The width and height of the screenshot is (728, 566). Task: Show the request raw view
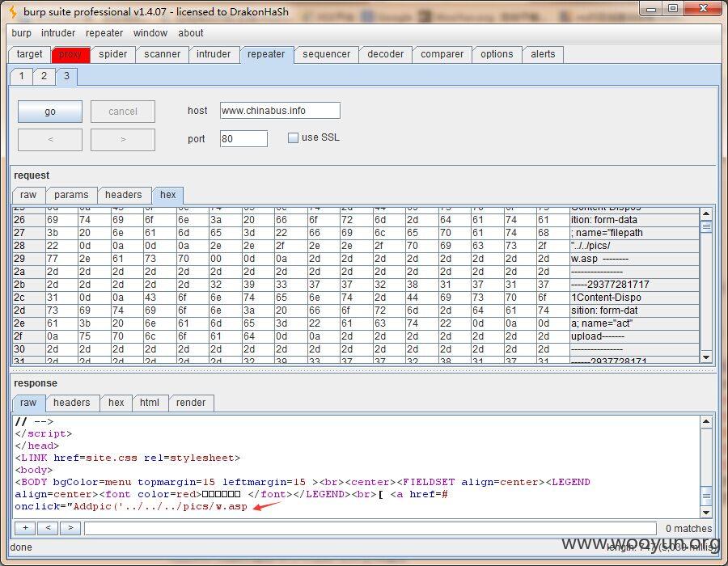coord(28,195)
